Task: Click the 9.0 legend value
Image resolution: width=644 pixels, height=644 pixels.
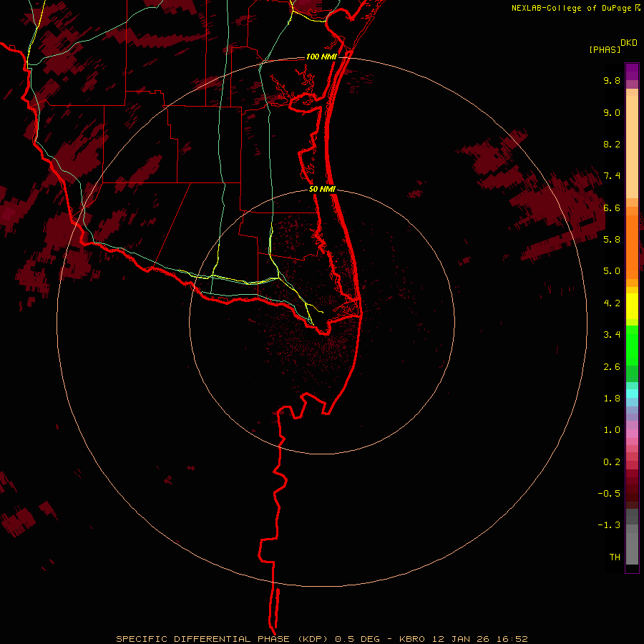Action: (x=612, y=112)
